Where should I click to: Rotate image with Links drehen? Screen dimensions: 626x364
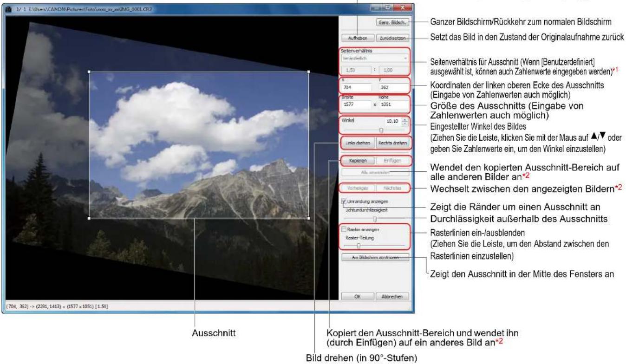point(358,143)
